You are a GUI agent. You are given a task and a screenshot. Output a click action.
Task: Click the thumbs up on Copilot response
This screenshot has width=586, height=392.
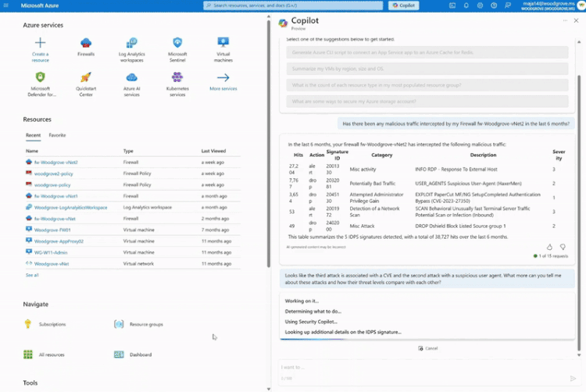[549, 247]
